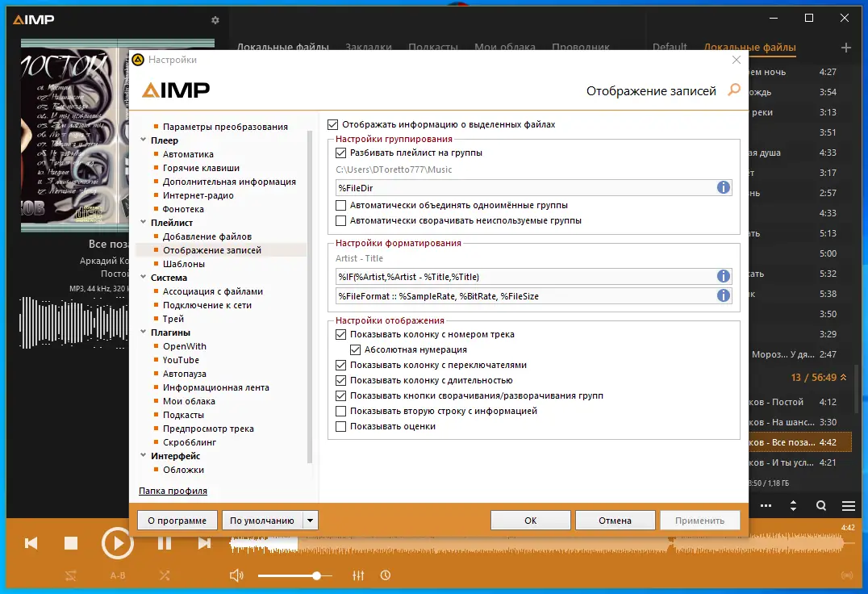Click the Отмена button
This screenshot has height=594, width=868.
[615, 521]
